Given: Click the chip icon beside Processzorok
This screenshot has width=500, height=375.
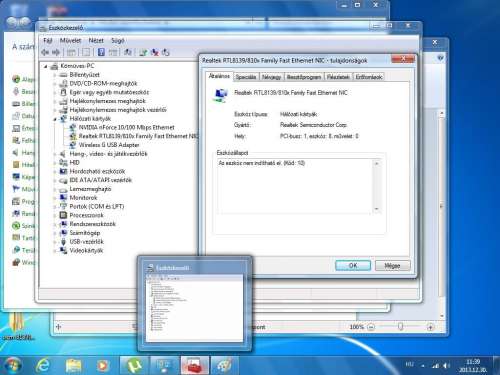Looking at the screenshot, I should (63, 215).
